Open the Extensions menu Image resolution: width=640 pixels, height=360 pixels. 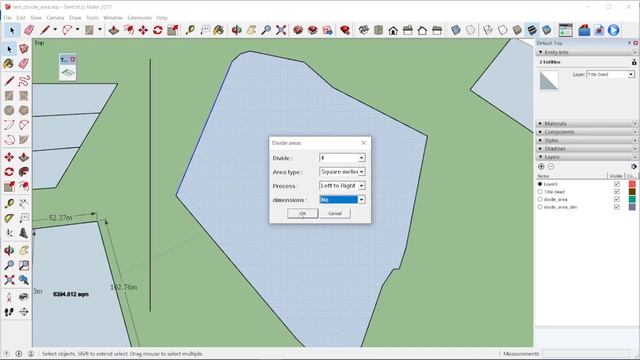(139, 18)
